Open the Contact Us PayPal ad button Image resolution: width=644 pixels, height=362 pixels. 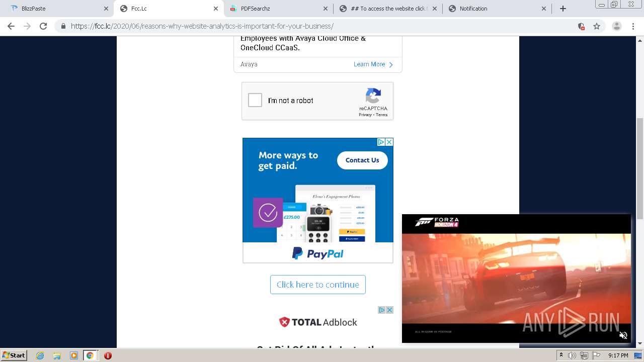coord(362,160)
